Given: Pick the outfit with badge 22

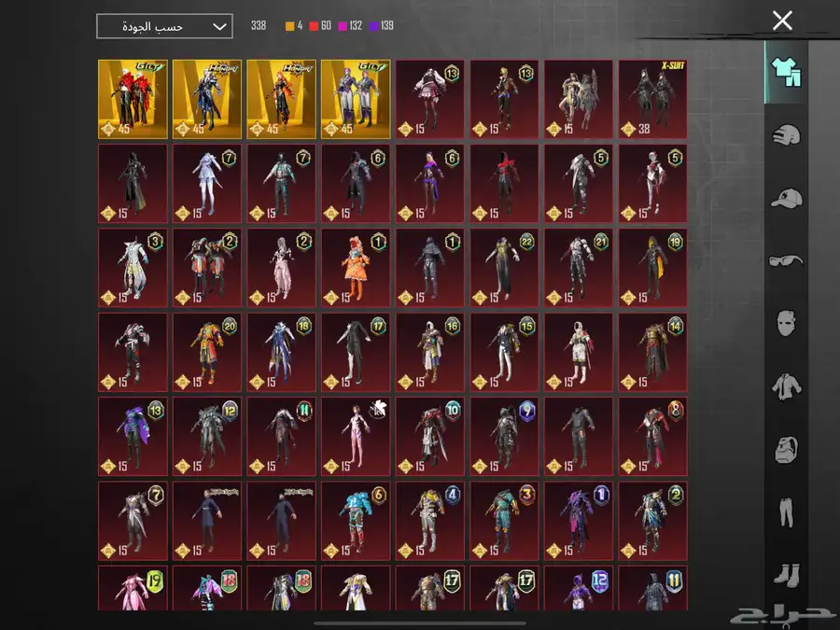Looking at the screenshot, I should (x=505, y=268).
